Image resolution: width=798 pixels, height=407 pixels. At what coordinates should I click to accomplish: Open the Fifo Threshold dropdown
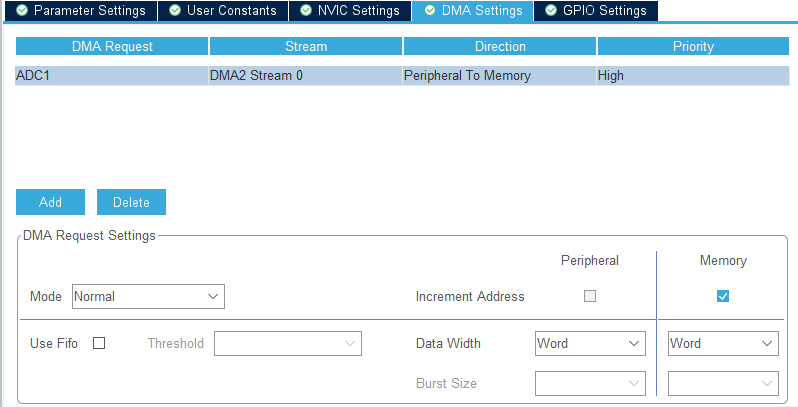pyautogui.click(x=288, y=343)
